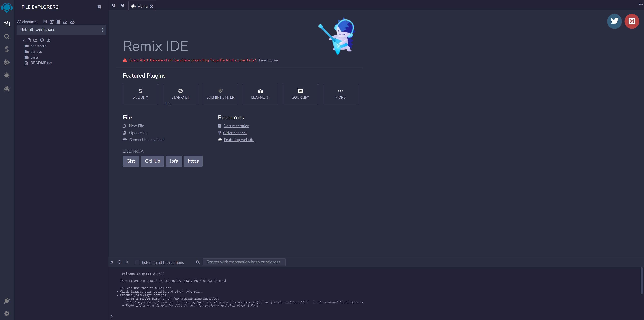Open Settings gear in sidebar
Screen dimensions: 644x320
(x=7, y=313)
